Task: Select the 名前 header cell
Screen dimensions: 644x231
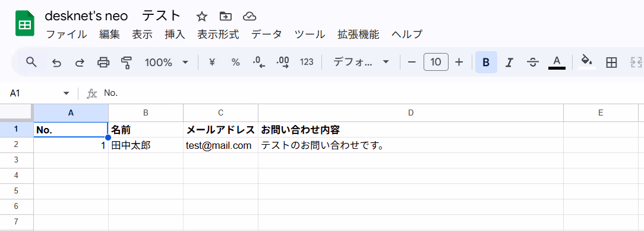Action: coord(146,130)
